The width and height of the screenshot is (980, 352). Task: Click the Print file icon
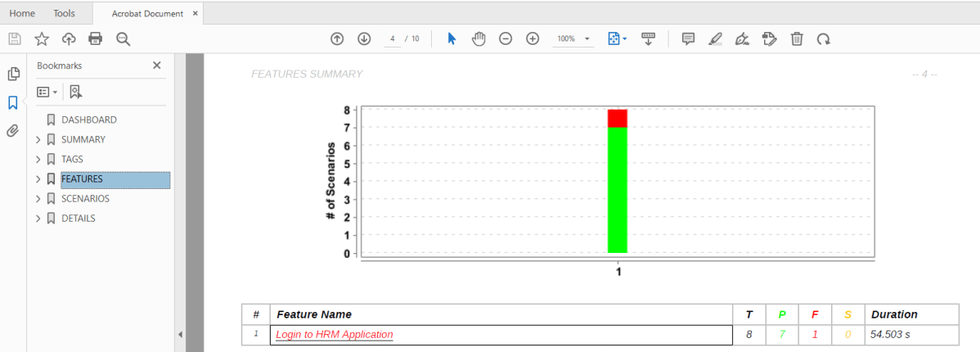tap(96, 38)
